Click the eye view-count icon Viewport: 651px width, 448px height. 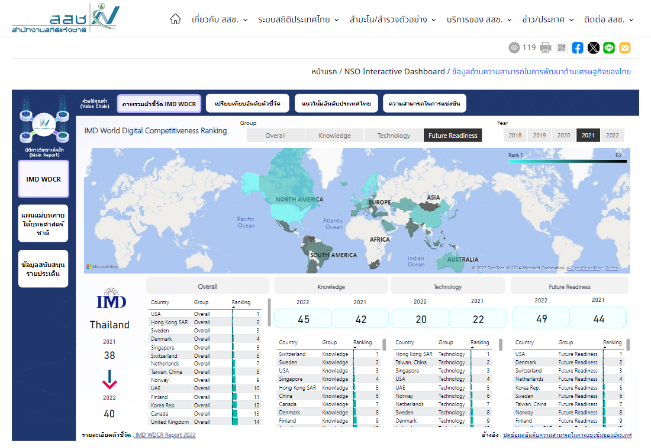[514, 48]
